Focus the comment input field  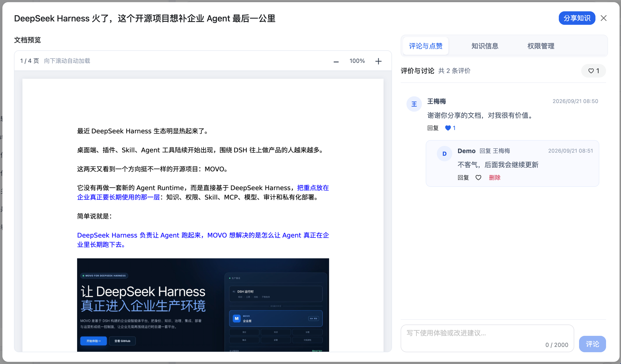tap(487, 338)
